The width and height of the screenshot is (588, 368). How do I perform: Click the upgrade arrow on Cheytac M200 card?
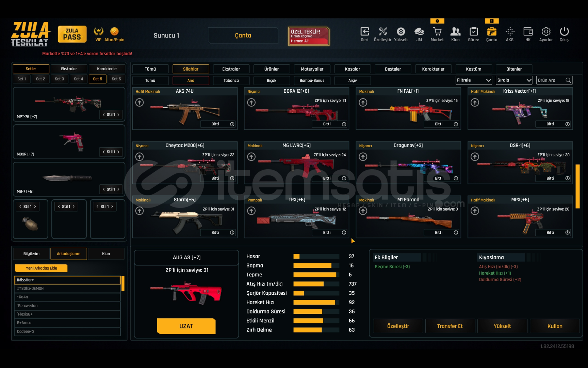tap(140, 156)
